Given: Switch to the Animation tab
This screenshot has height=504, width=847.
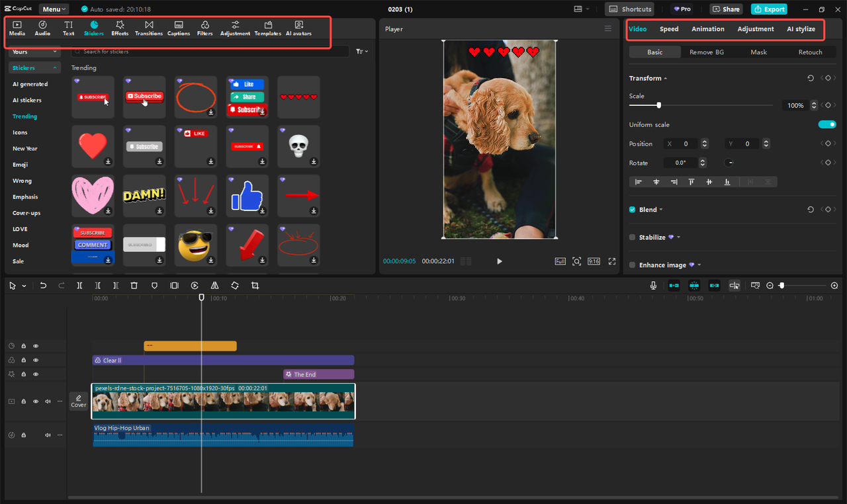Looking at the screenshot, I should coord(708,28).
